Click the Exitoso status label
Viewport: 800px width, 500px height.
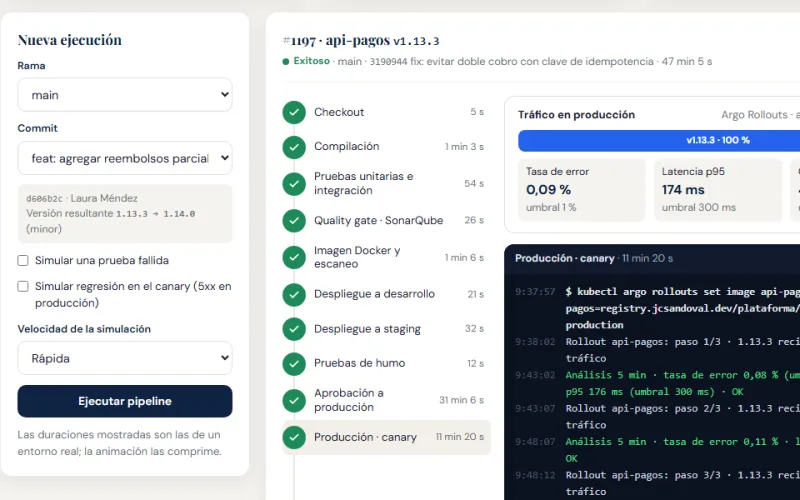pyautogui.click(x=311, y=61)
